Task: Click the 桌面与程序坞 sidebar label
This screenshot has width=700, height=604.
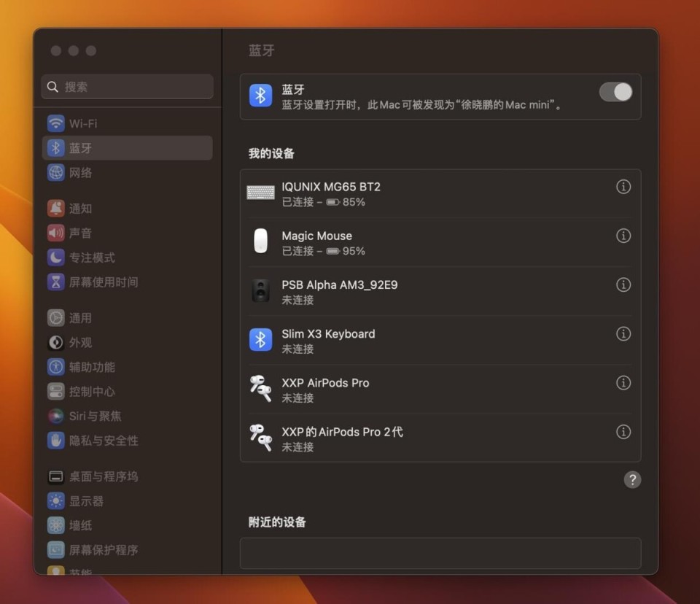Action: click(104, 476)
